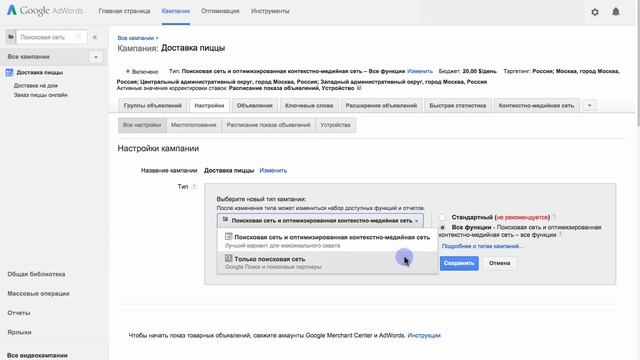The image size is (640, 360).
Task: Select Доставка пиццы campaign in sidebar
Action: coord(40,73)
